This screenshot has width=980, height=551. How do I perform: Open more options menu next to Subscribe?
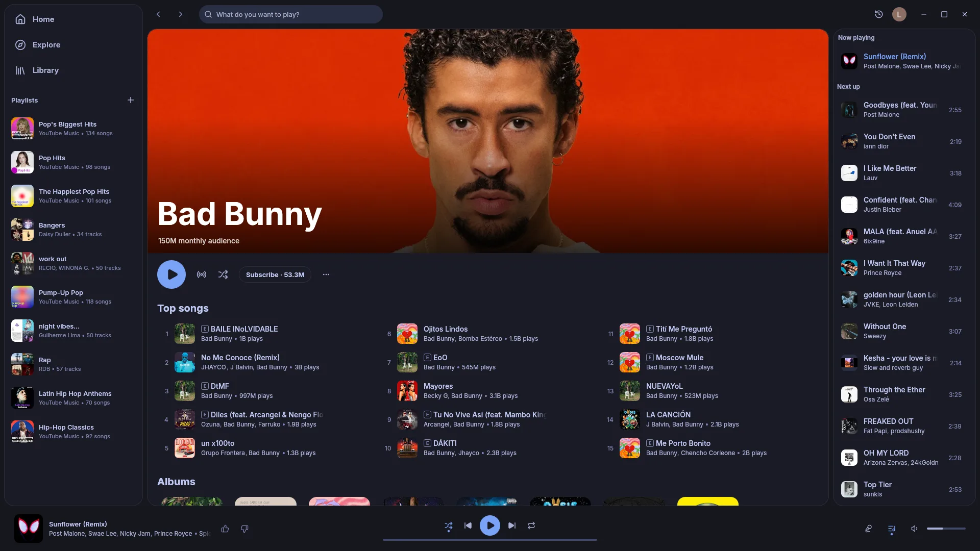point(326,274)
